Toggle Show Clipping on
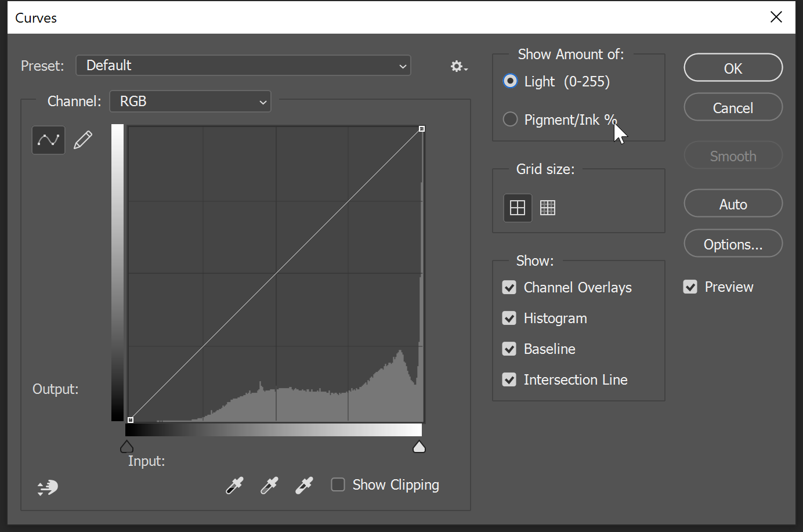The width and height of the screenshot is (803, 532). click(338, 484)
